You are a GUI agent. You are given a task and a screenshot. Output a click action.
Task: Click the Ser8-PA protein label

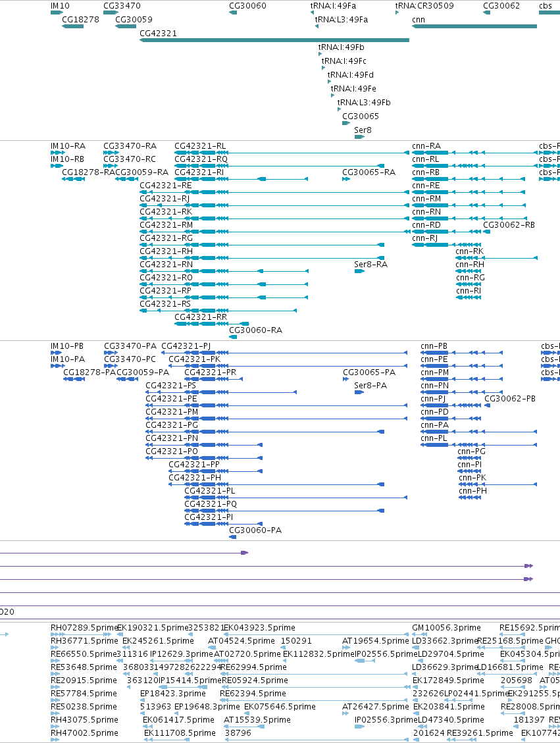tap(370, 385)
